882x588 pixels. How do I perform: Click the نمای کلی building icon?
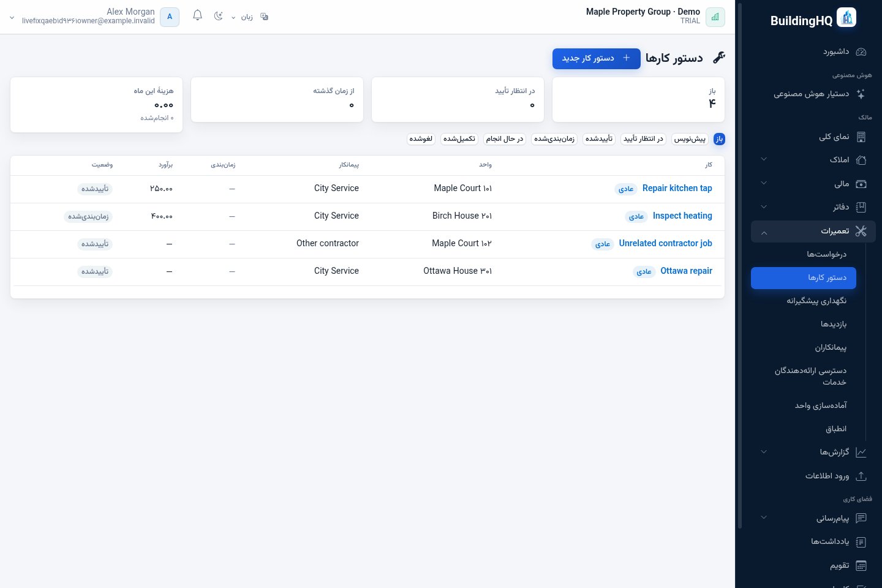[861, 137]
